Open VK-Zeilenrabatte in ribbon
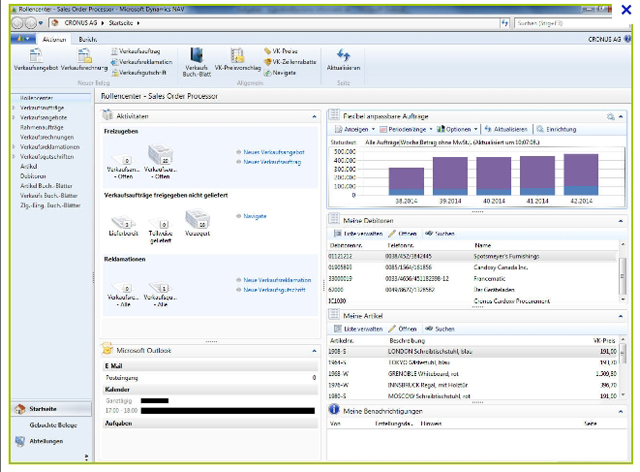This screenshot has height=472, width=640. tap(290, 62)
